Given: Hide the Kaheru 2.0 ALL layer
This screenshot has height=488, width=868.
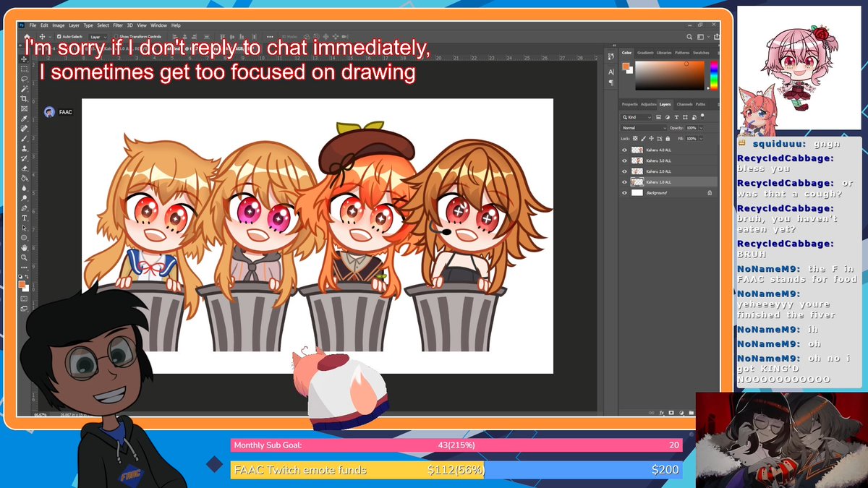Looking at the screenshot, I should point(625,171).
